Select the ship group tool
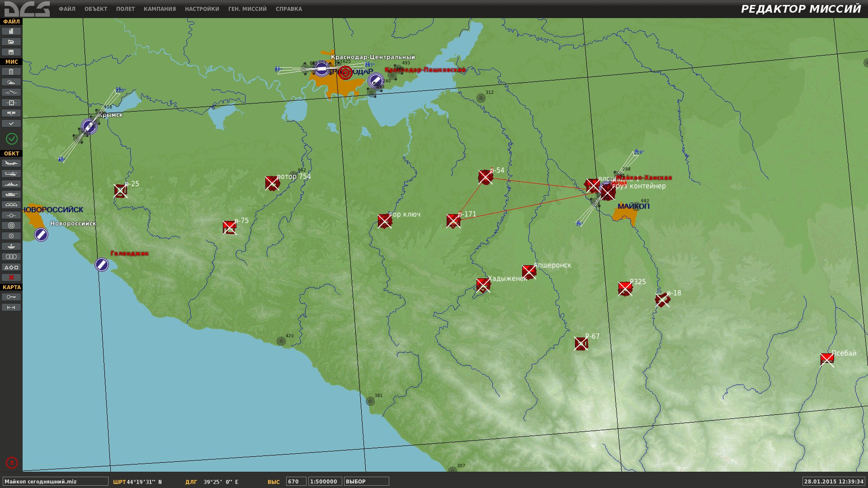 tap(11, 184)
